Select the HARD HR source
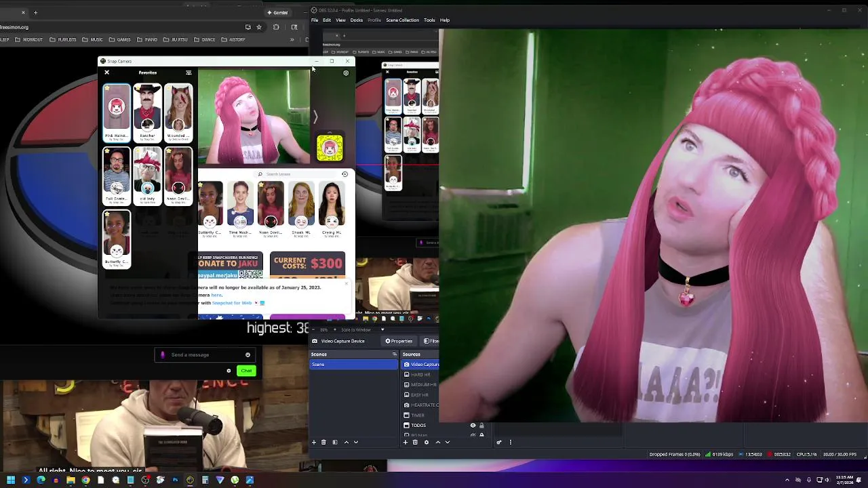This screenshot has width=868, height=488. [x=421, y=375]
